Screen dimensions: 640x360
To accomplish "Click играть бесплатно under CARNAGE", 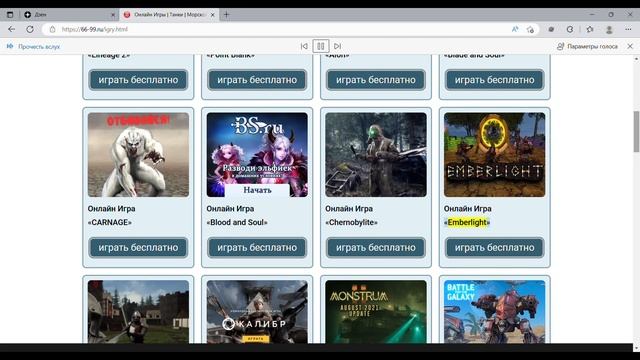I will point(138,247).
